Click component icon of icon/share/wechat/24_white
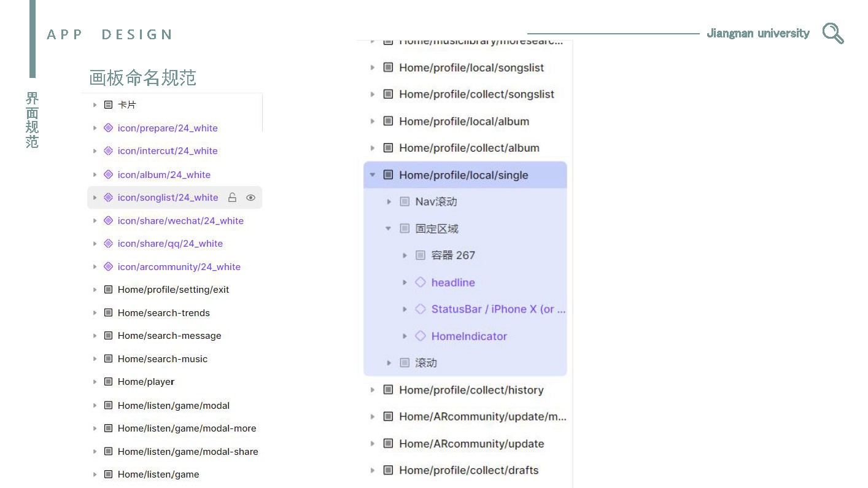The width and height of the screenshot is (868, 488). click(108, 220)
